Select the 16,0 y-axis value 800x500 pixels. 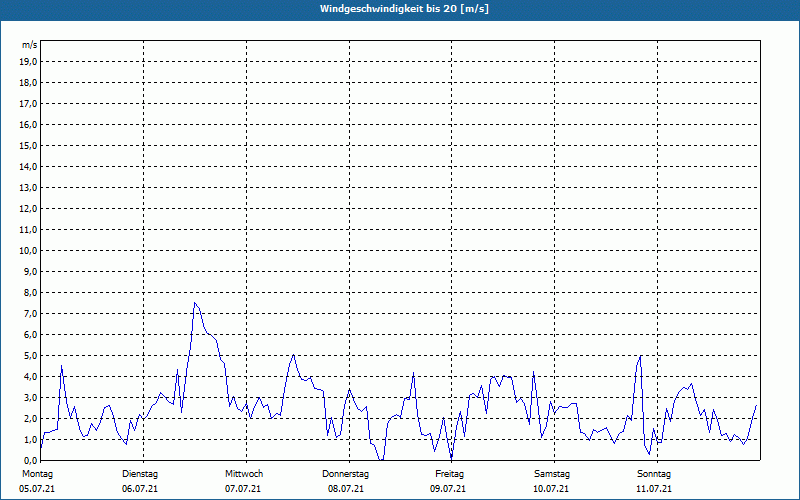[27, 124]
